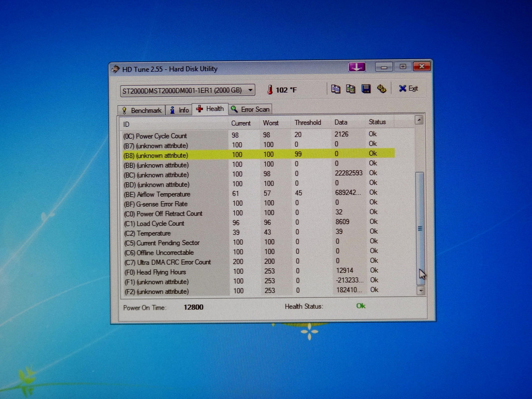
Task: Click the data value 2126
Action: (x=342, y=134)
